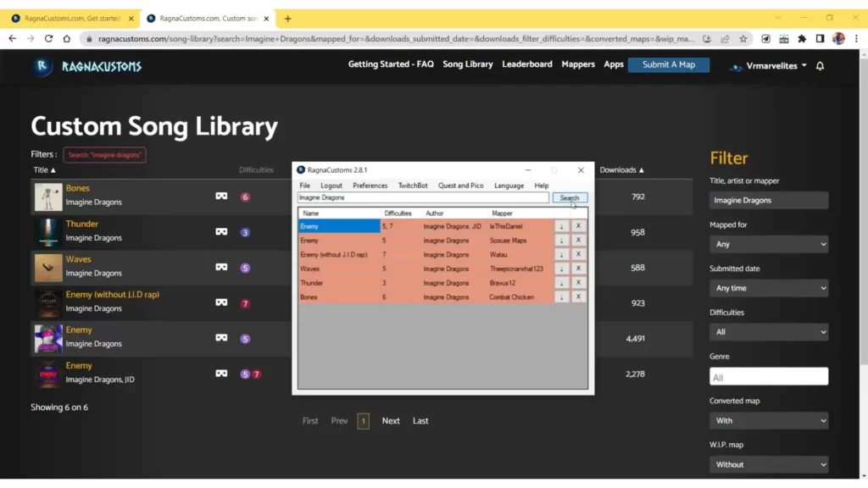Remove 'imagine dragons' search filter tag
Viewport: 868px width, 488px height.
click(104, 155)
